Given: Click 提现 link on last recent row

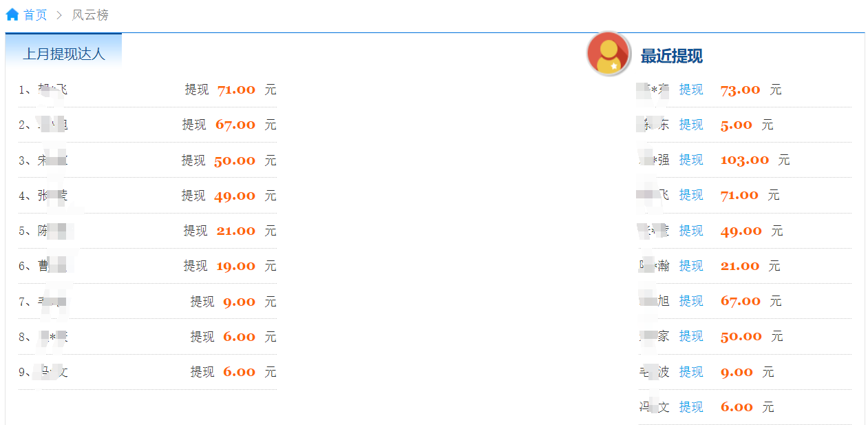Looking at the screenshot, I should (x=691, y=407).
